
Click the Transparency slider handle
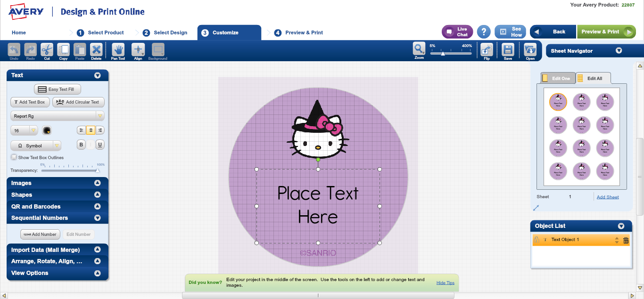click(x=98, y=170)
